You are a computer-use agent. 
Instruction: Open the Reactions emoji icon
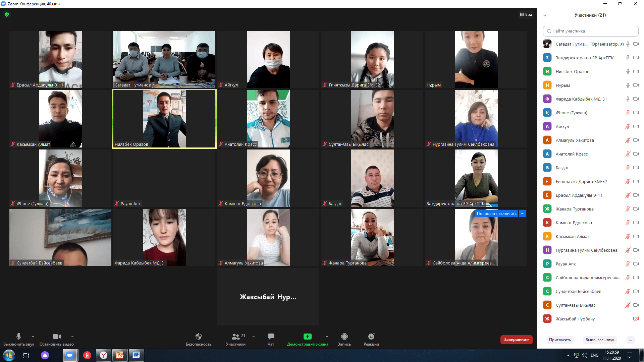pyautogui.click(x=371, y=337)
